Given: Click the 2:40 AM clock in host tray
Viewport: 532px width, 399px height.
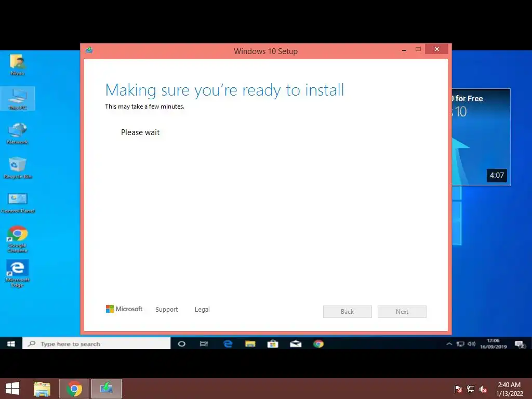Looking at the screenshot, I should [509, 389].
